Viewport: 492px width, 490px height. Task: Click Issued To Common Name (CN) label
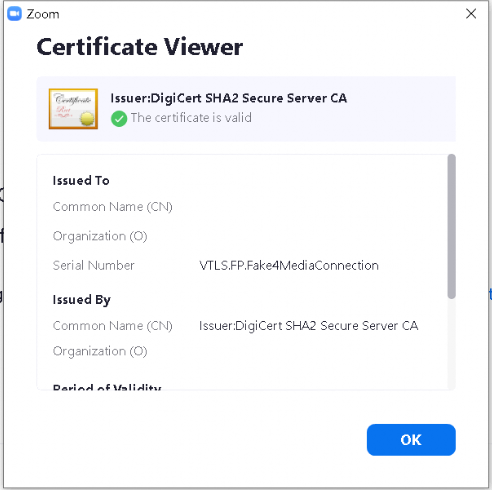click(x=113, y=207)
